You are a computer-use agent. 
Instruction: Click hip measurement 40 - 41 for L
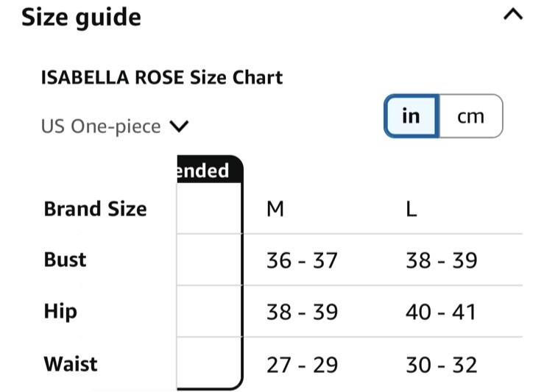(x=441, y=312)
